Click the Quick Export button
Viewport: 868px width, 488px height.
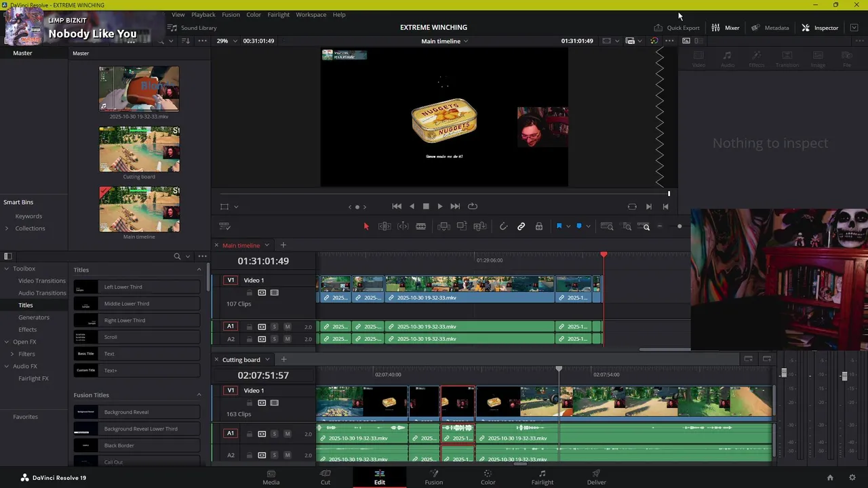click(x=676, y=28)
